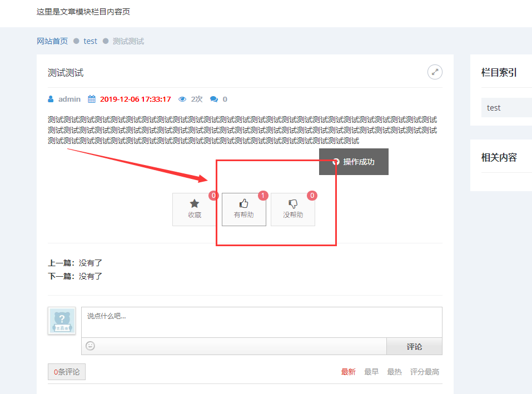Click the 收藏 star favorite button
Viewport: 532px width, 394px height.
click(x=195, y=210)
